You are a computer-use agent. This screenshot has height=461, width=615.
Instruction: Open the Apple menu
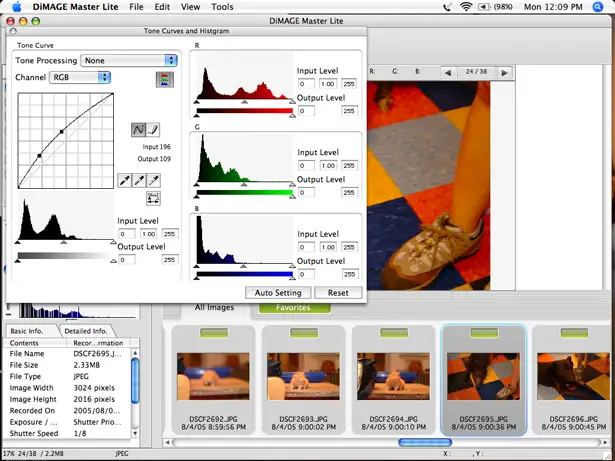(x=16, y=7)
